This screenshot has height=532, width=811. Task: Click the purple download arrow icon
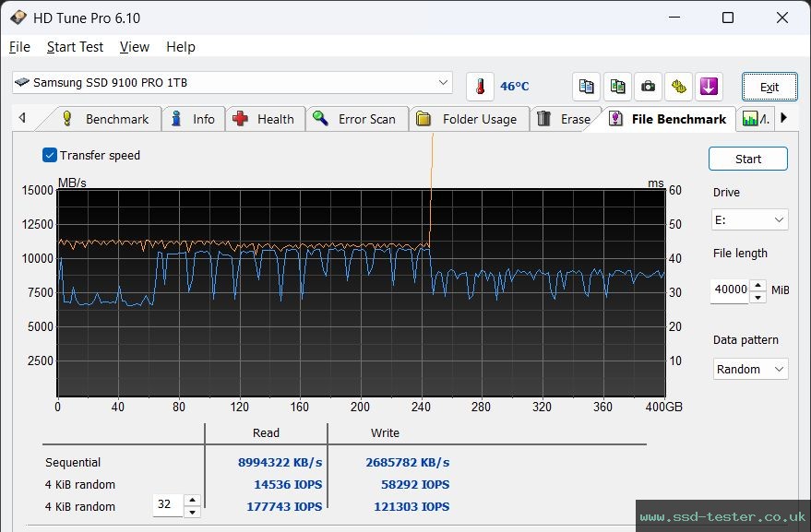coord(709,86)
